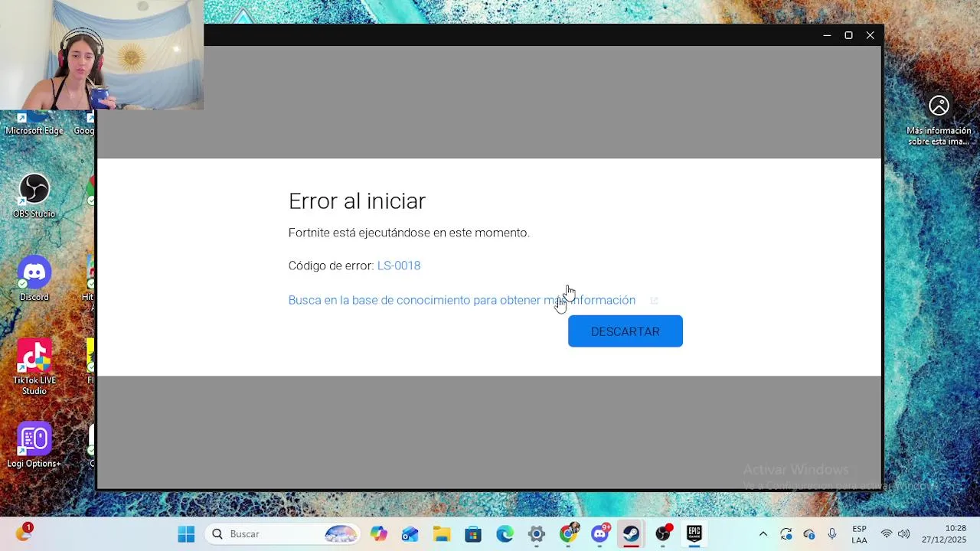Open the ESP LAA language switcher
This screenshot has width=980, height=551.
coord(860,534)
